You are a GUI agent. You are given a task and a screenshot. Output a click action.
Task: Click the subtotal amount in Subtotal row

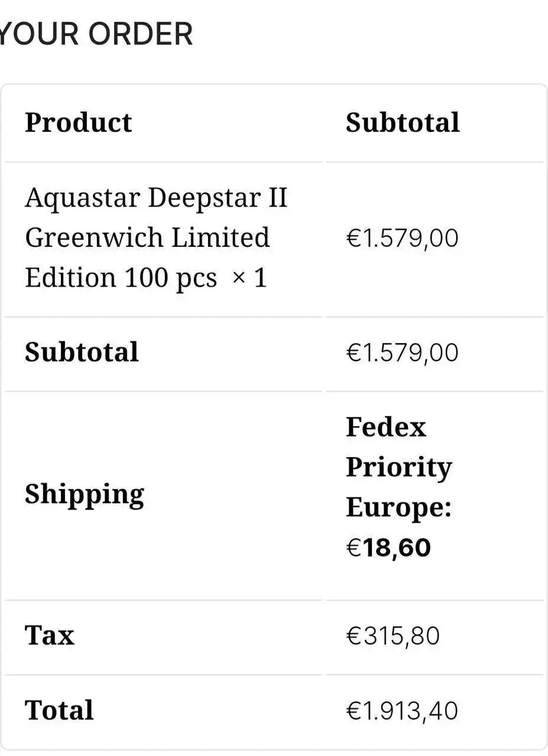[402, 353]
